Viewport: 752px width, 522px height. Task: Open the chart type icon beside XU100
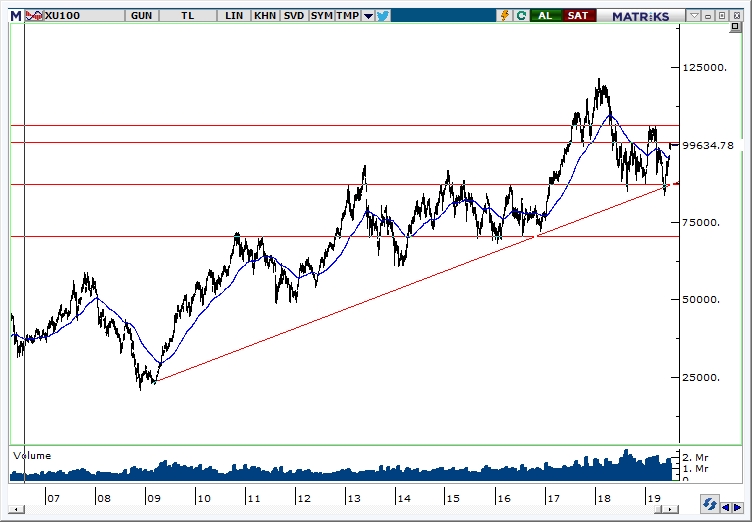coord(34,16)
